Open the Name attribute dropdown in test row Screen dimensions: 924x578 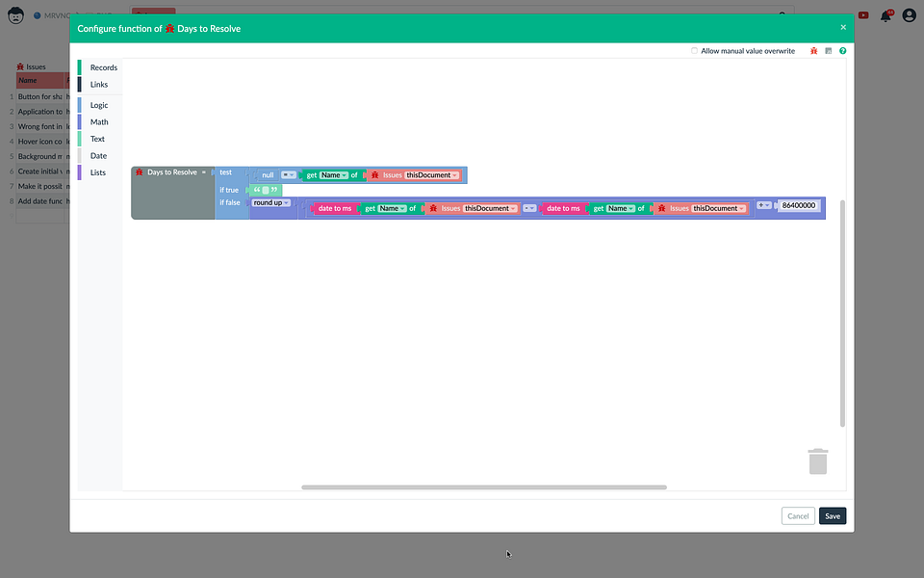[x=334, y=175]
